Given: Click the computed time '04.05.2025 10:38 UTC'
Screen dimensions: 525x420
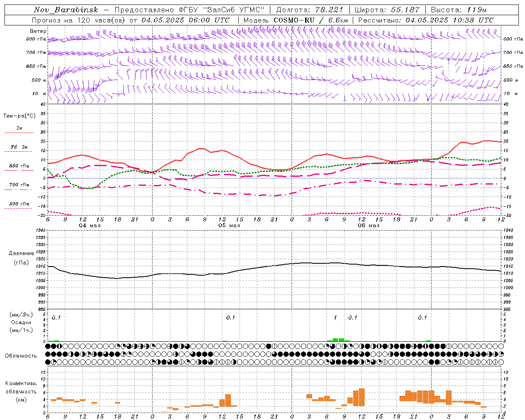Looking at the screenshot, I should click(450, 20).
